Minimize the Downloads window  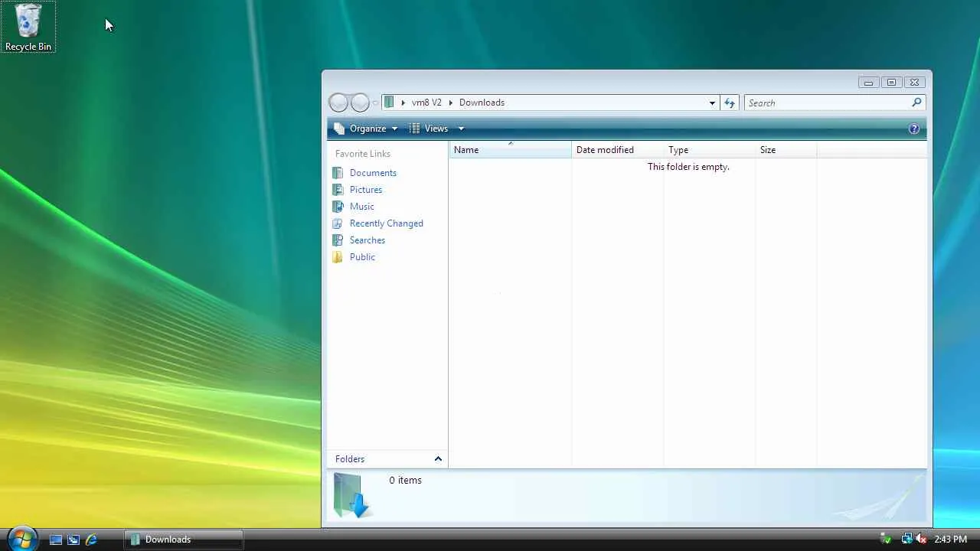coord(868,83)
